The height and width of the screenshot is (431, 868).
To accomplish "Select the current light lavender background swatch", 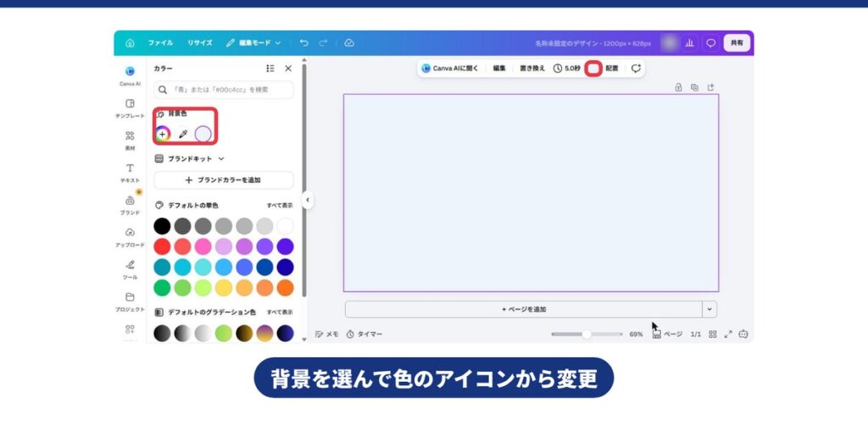I will coord(203,134).
